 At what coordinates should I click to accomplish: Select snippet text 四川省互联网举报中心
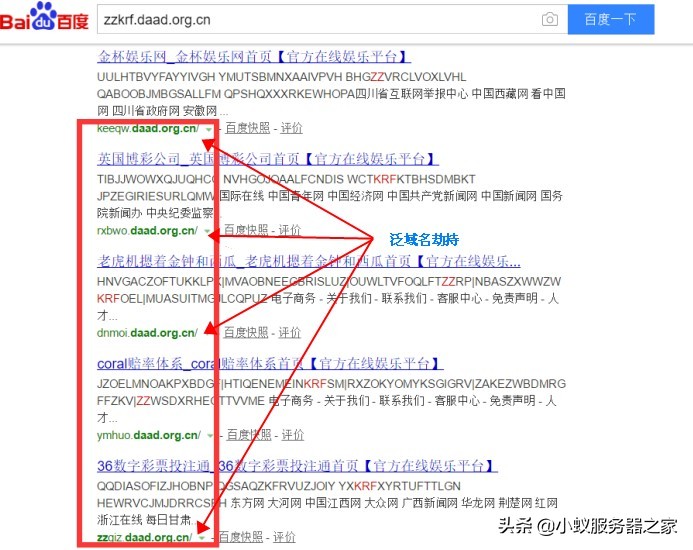pyautogui.click(x=411, y=94)
